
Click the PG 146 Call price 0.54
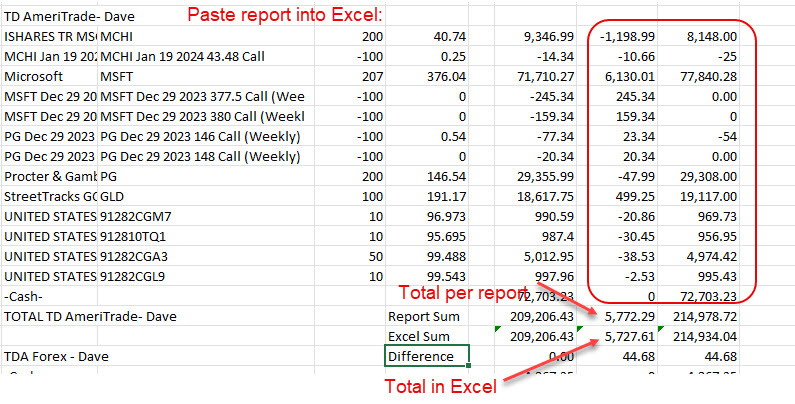427,136
